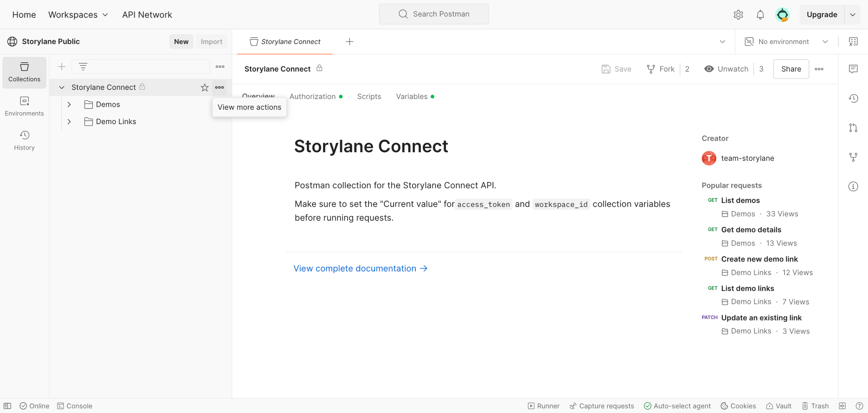This screenshot has width=868, height=413.
Task: Open the No environment dropdown
Action: pyautogui.click(x=786, y=42)
